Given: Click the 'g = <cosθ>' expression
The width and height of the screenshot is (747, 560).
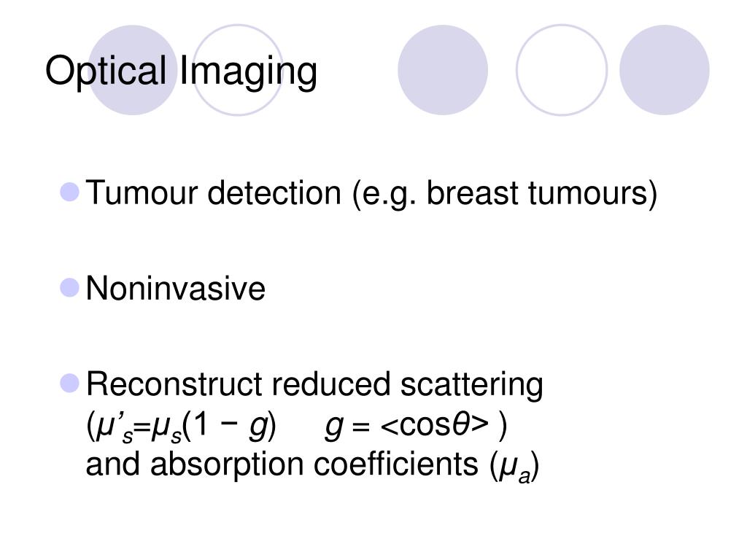Looking at the screenshot, I should 407,425.
